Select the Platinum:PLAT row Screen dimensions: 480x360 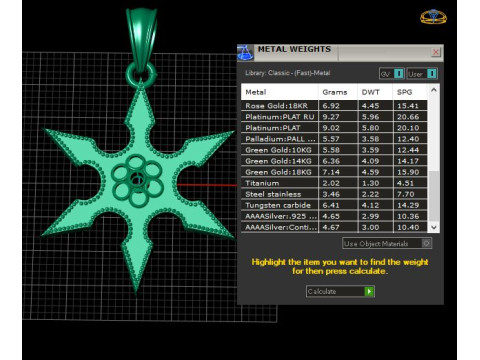334,128
